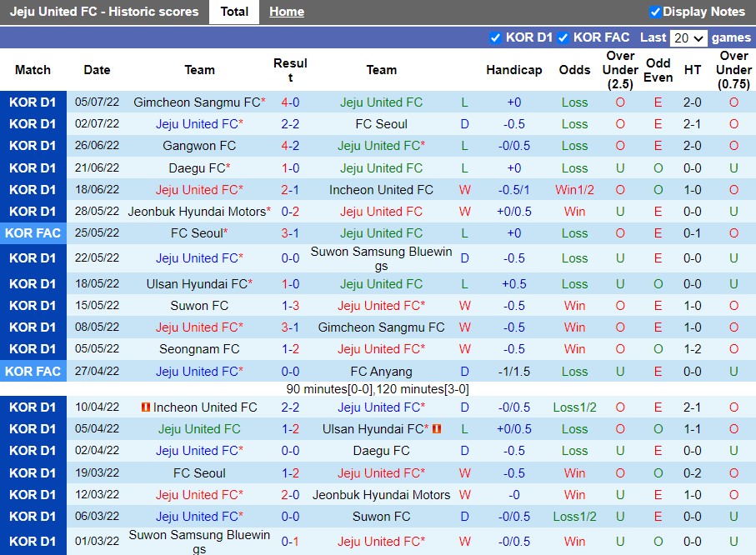The width and height of the screenshot is (756, 555).
Task: Click the 2-2 score against FC Seoul
Action: click(x=290, y=124)
